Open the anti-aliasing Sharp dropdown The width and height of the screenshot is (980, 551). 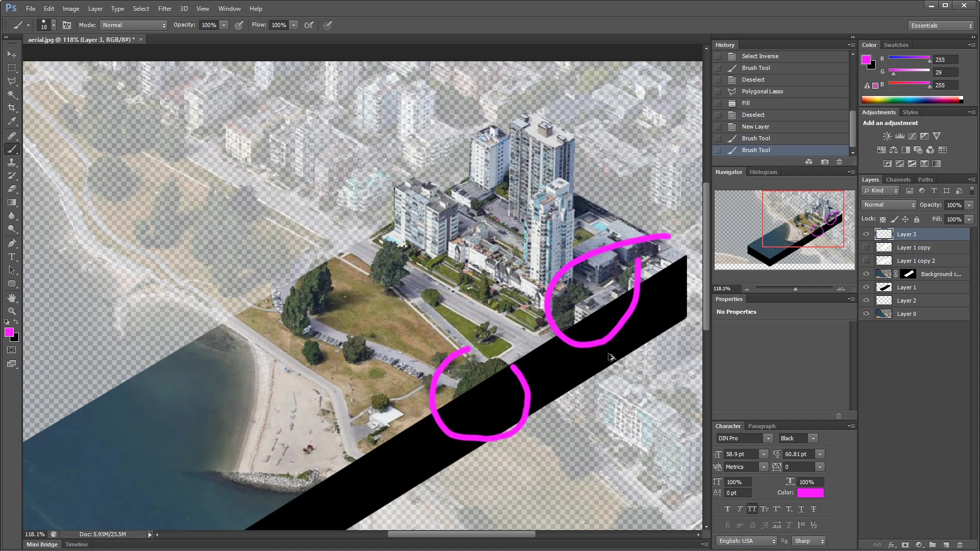pyautogui.click(x=809, y=541)
